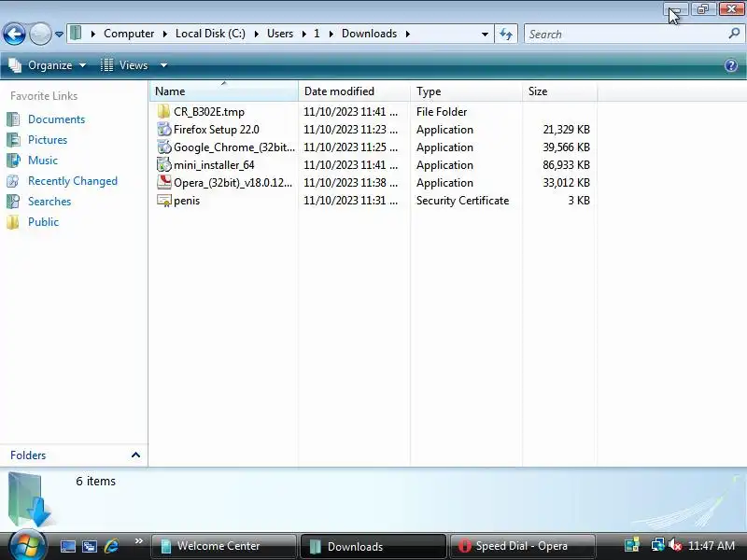
Task: Open Searches favorite link
Action: (49, 202)
